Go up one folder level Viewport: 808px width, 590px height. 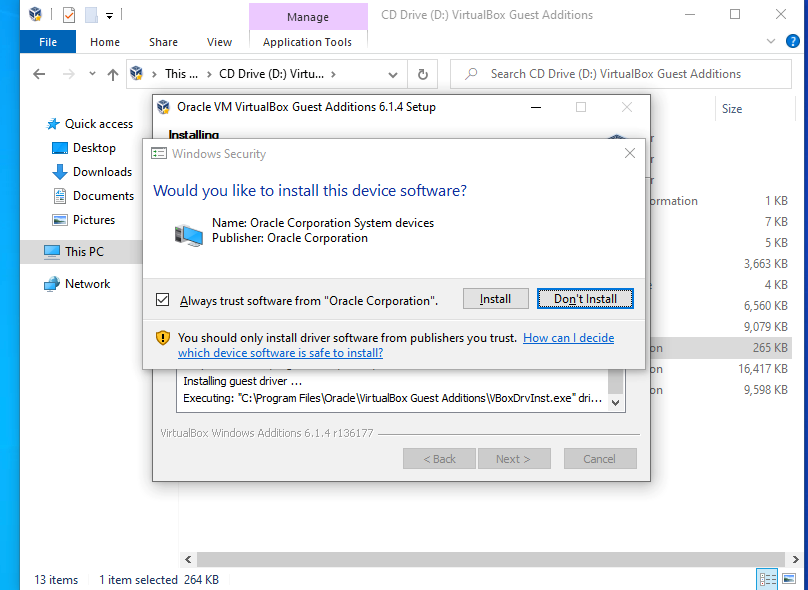click(113, 75)
